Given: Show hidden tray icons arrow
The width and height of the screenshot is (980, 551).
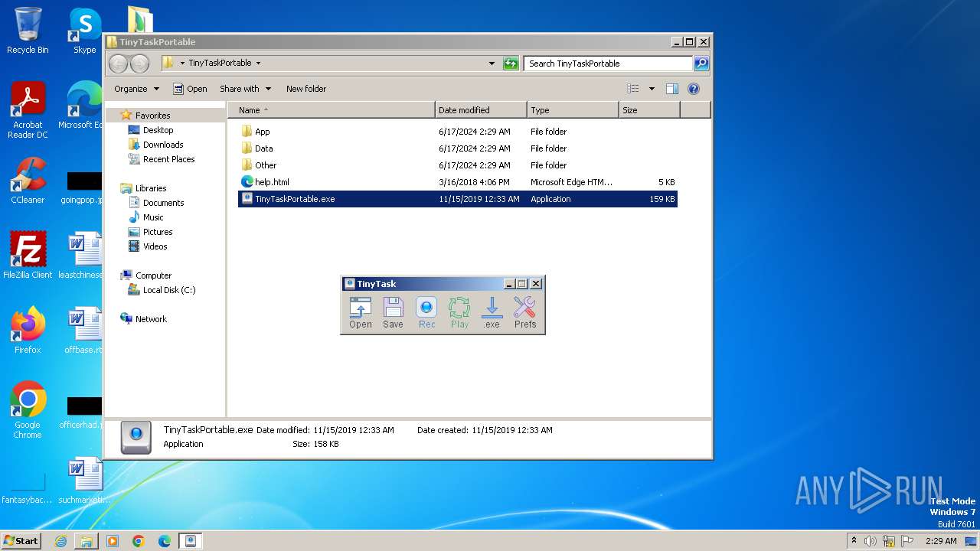Looking at the screenshot, I should tap(854, 541).
